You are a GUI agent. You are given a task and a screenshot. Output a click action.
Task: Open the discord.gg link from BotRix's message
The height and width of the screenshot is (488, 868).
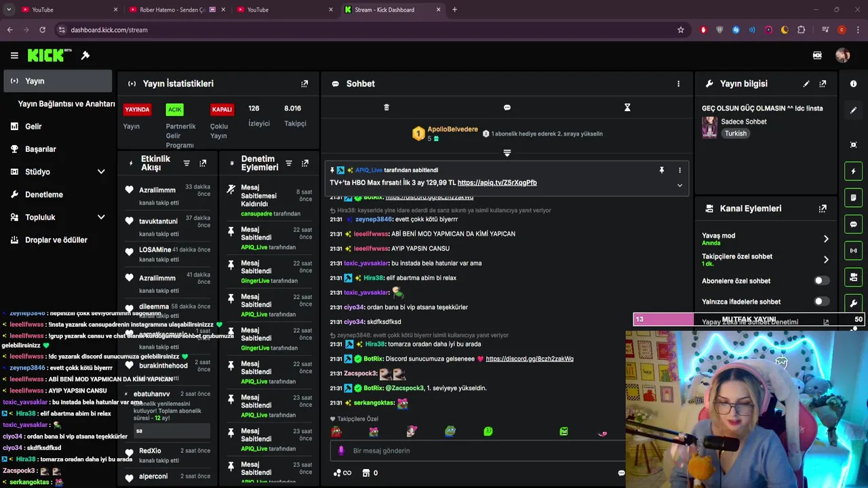click(x=530, y=359)
